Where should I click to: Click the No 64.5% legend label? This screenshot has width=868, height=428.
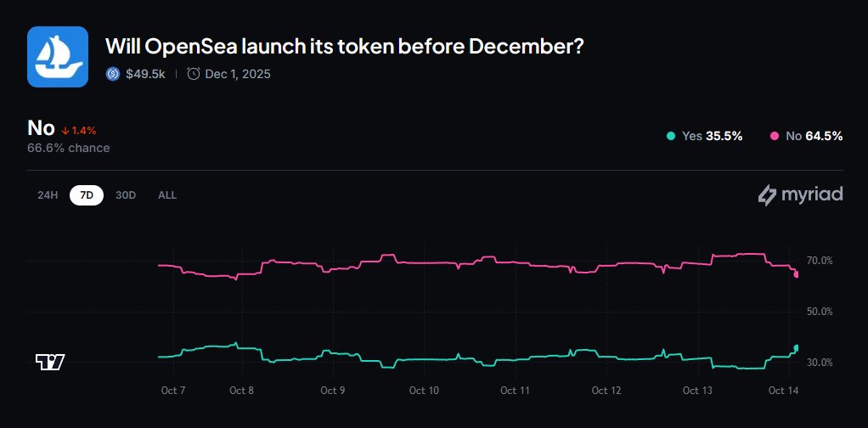point(814,136)
